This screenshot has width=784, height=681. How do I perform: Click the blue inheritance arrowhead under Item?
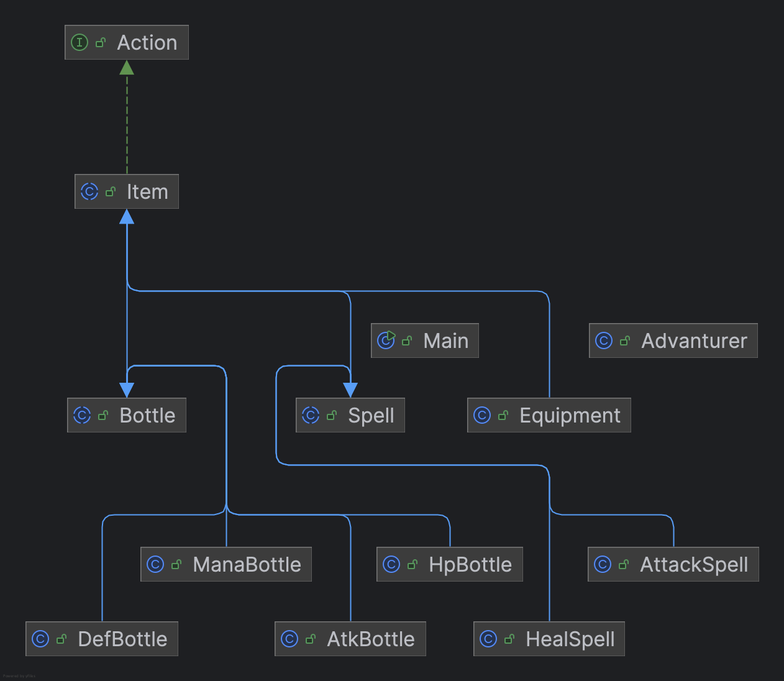[127, 216]
